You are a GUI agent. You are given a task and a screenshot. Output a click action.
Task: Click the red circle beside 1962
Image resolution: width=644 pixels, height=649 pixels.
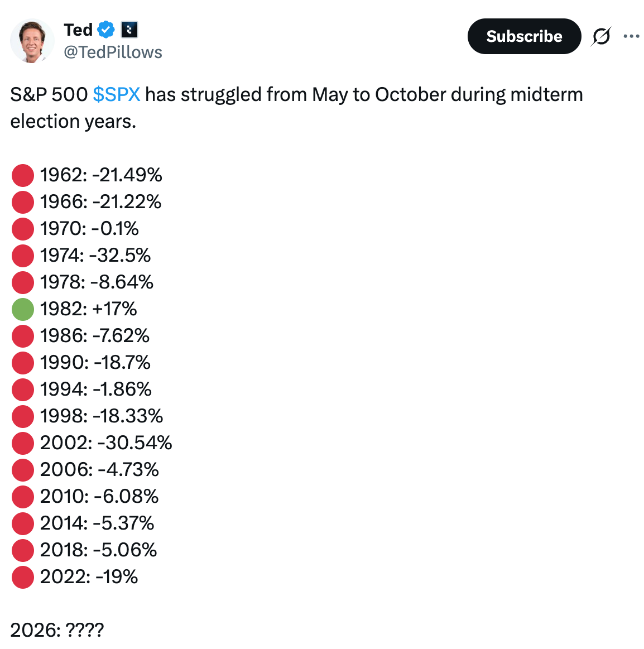23,175
